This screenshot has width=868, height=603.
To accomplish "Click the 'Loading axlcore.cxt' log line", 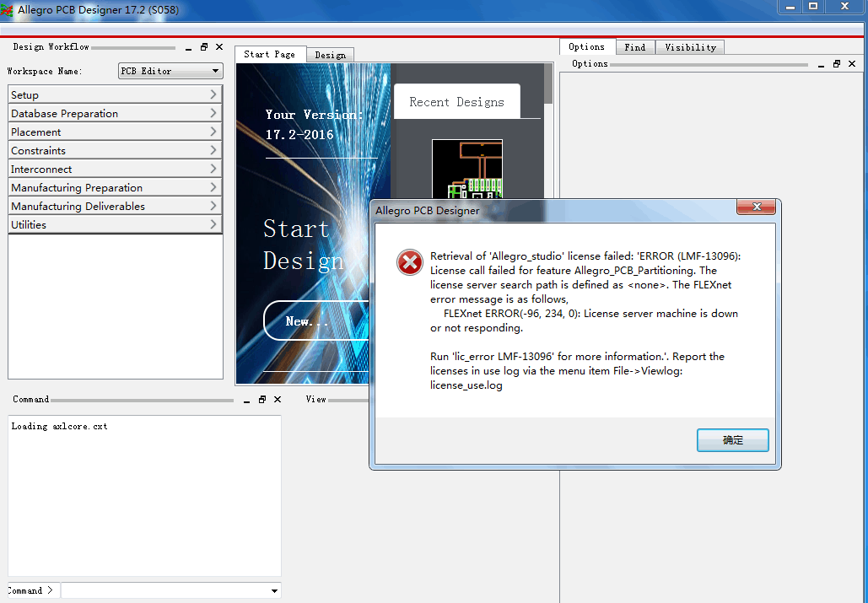I will [59, 427].
